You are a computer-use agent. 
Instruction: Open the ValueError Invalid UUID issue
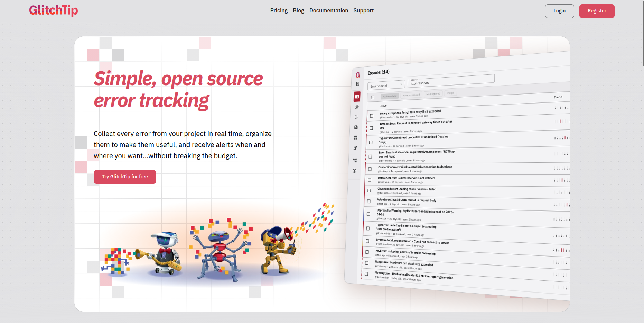(407, 200)
